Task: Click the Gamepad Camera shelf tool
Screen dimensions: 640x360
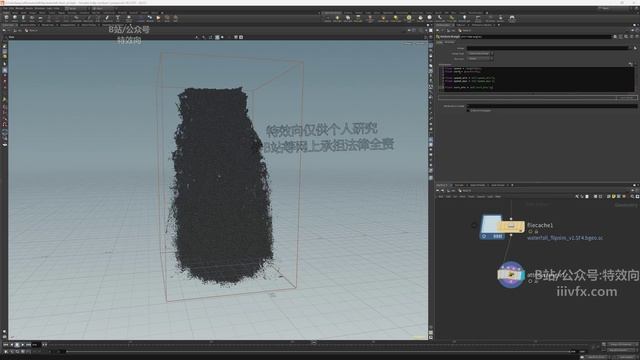Action: pos(512,18)
